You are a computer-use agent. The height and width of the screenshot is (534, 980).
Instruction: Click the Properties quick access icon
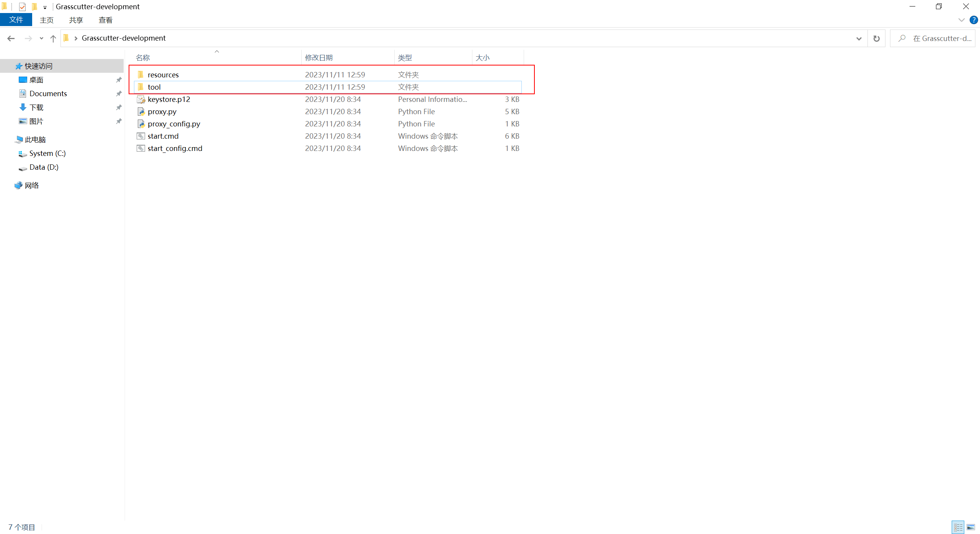(22, 7)
